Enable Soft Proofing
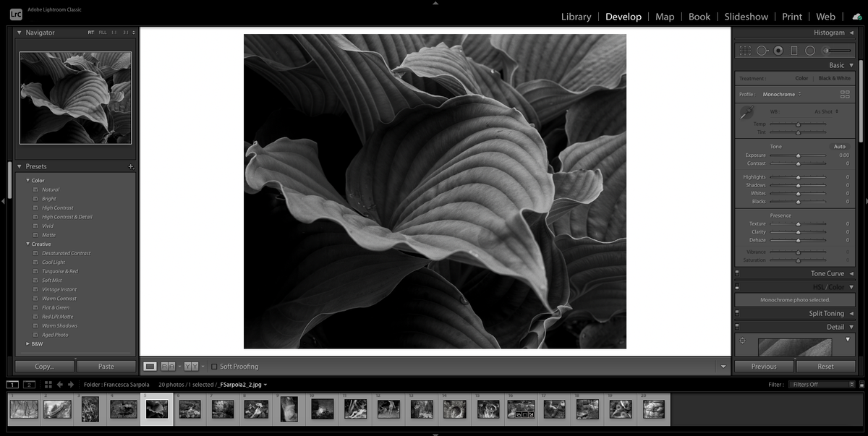The image size is (868, 436). [x=213, y=366]
